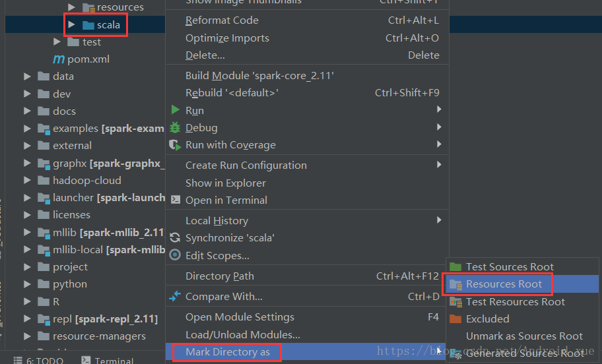
Task: Click the graphx module folder icon
Action: (x=44, y=164)
